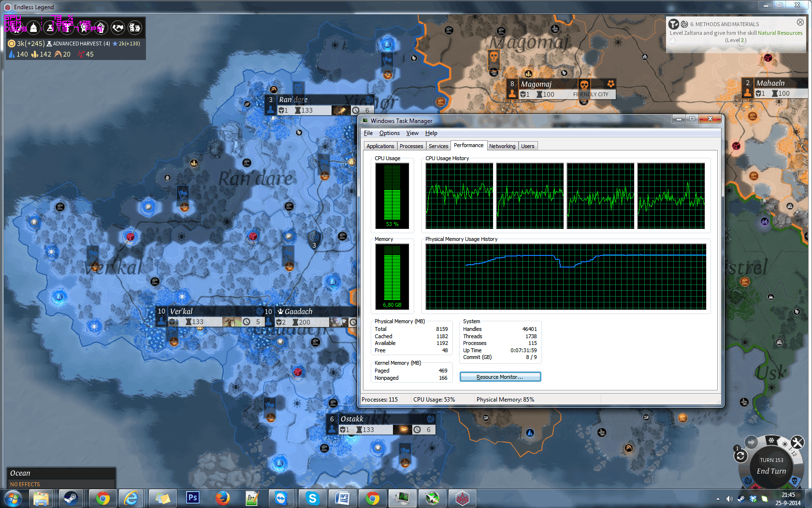Open Firefox from the taskbar

pos(222,498)
